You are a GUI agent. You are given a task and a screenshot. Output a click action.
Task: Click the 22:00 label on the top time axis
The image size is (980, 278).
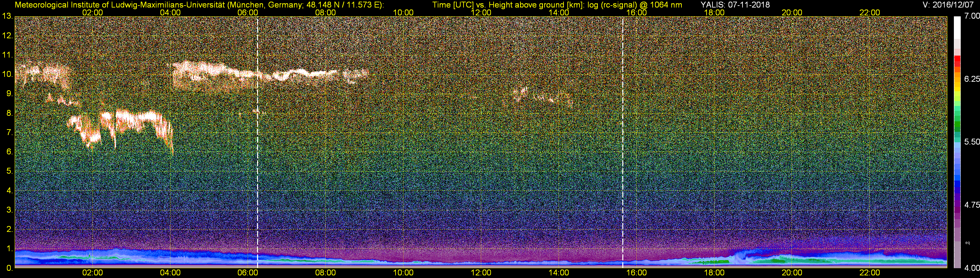coord(870,12)
